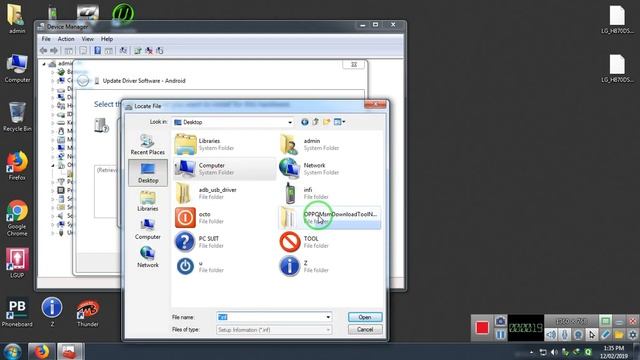Expand the Look in Desktop dropdown

click(x=290, y=122)
